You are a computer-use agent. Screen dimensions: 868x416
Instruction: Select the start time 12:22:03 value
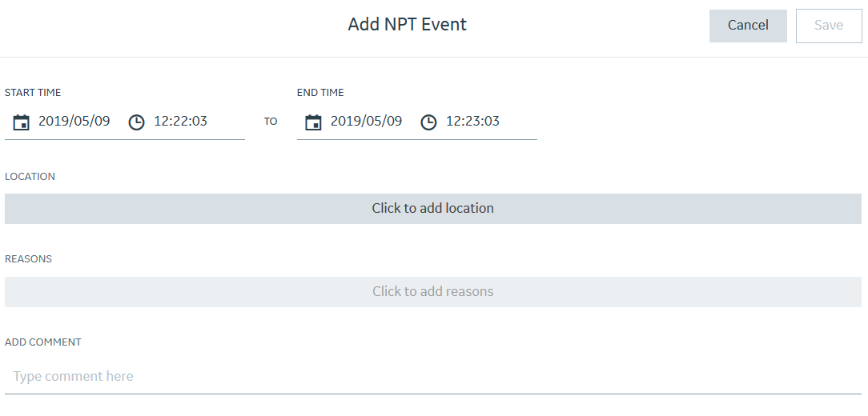180,121
